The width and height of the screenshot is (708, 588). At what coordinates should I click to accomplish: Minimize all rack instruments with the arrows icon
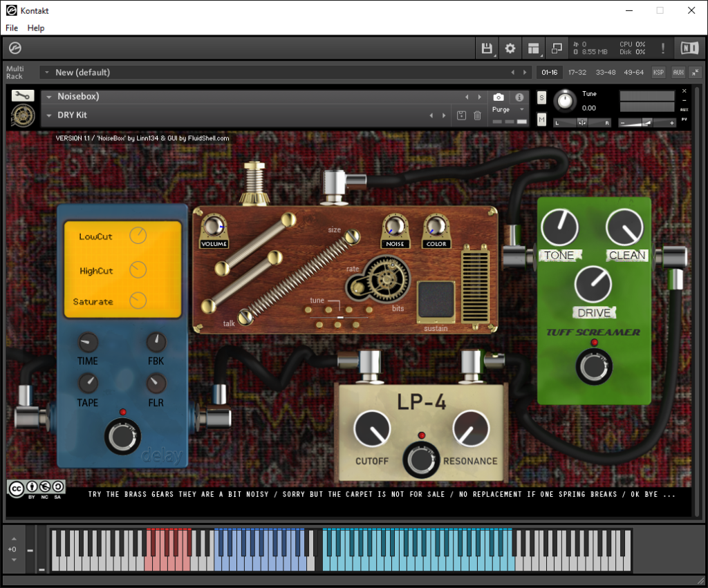[696, 72]
